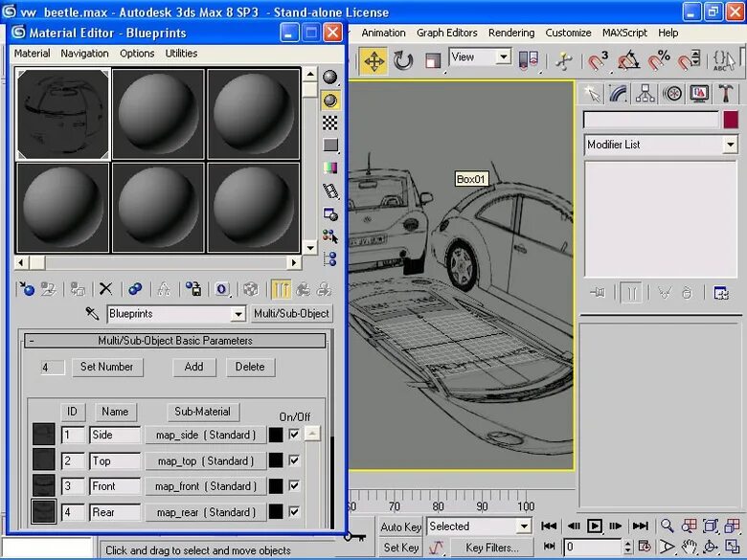Open the Rendering menu
The width and height of the screenshot is (747, 560).
[x=511, y=33]
